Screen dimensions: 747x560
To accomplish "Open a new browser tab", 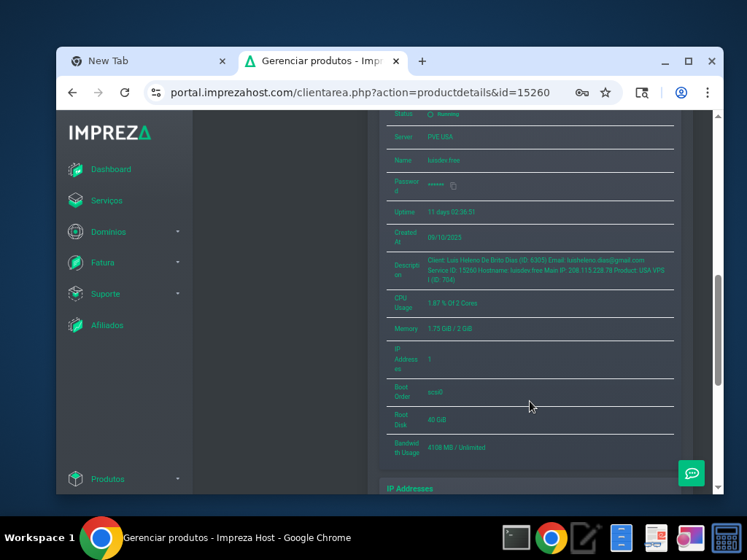I will (422, 61).
